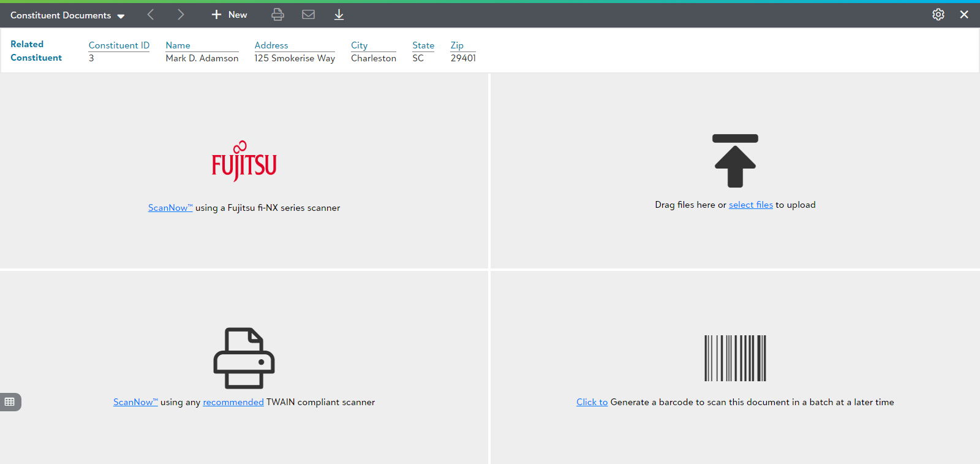
Task: Open the select files upload link
Action: (750, 205)
